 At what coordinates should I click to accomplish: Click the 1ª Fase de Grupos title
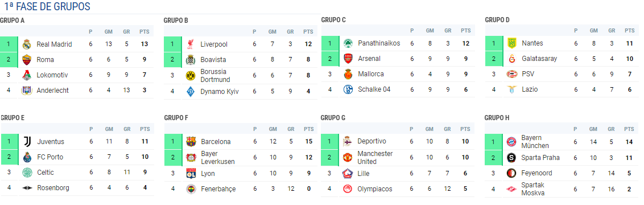(x=47, y=7)
